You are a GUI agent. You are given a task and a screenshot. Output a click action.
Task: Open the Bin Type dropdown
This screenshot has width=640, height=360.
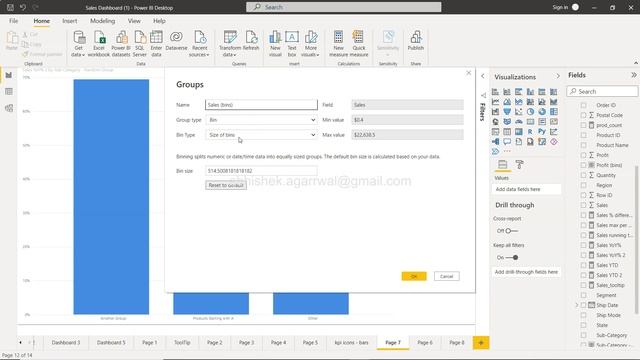click(x=261, y=135)
